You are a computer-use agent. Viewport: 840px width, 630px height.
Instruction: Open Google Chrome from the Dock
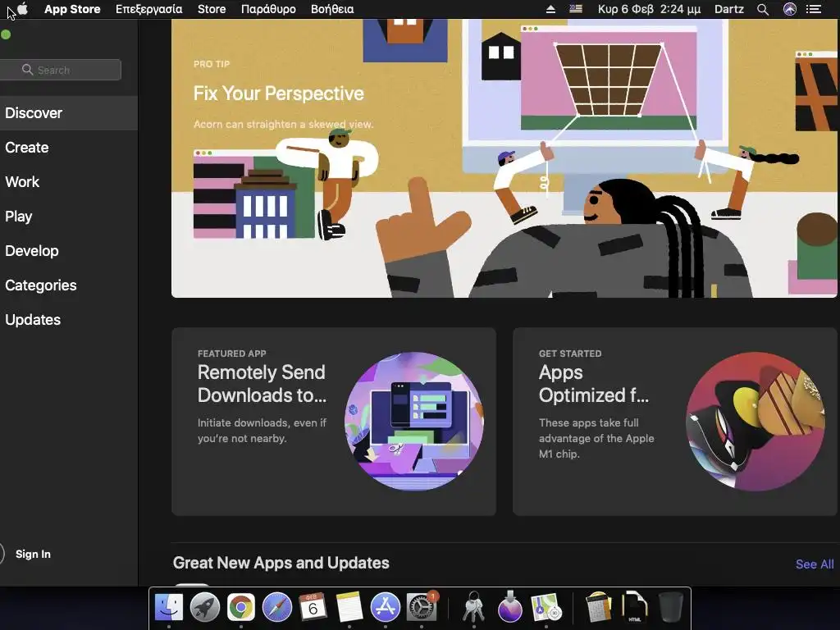[x=240, y=607]
